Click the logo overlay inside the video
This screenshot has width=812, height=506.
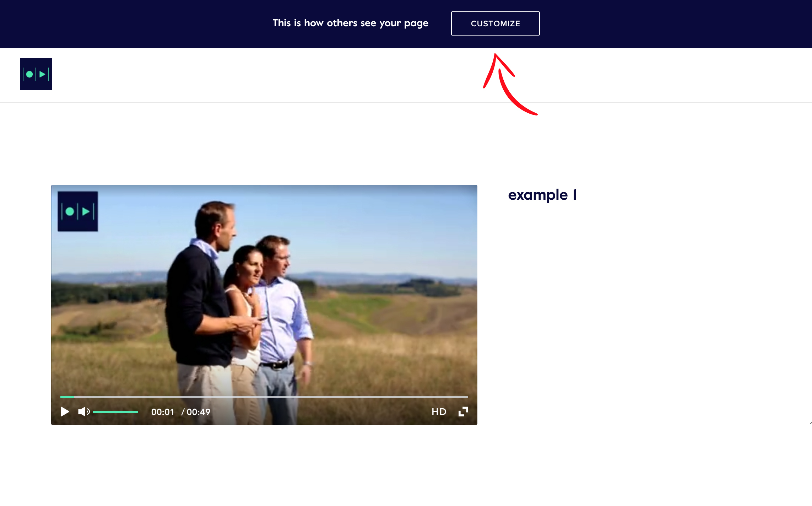pyautogui.click(x=78, y=211)
